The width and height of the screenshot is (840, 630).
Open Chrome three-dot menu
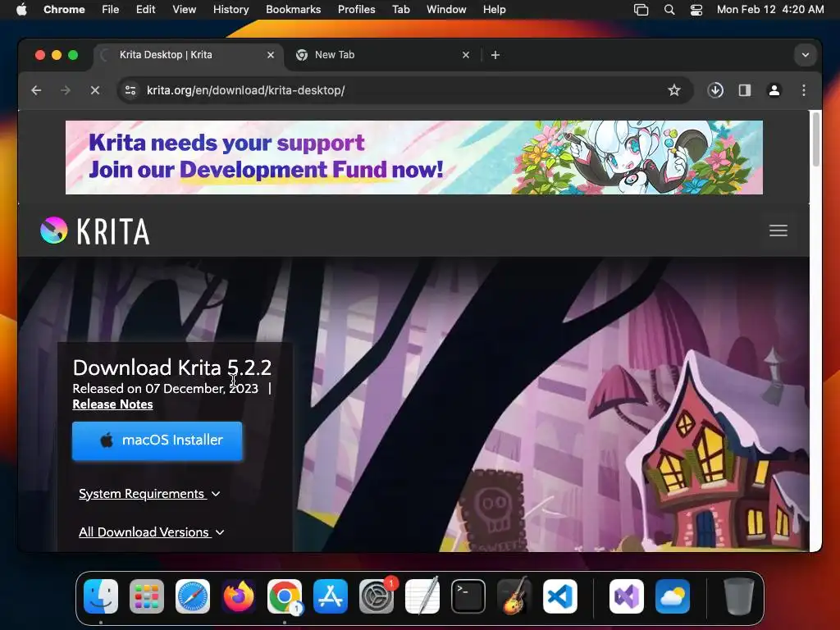pos(804,90)
